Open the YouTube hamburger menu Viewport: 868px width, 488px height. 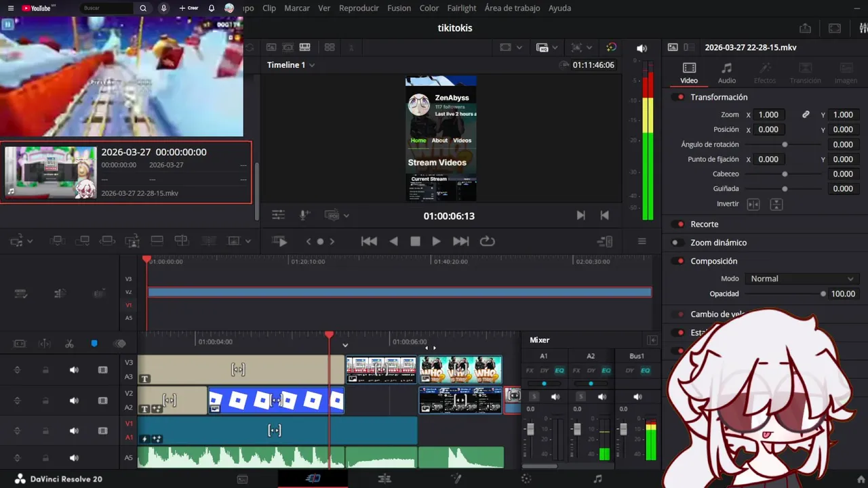pos(10,8)
